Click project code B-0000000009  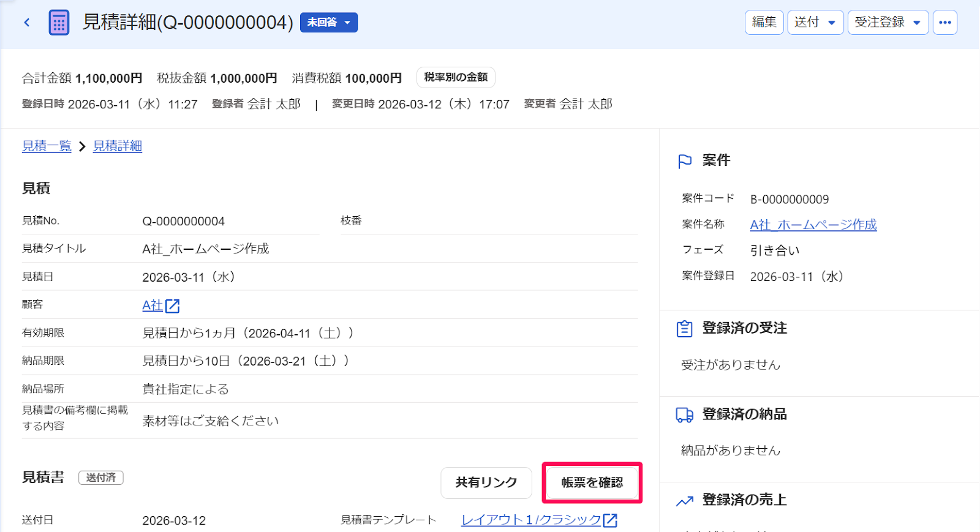click(x=790, y=200)
